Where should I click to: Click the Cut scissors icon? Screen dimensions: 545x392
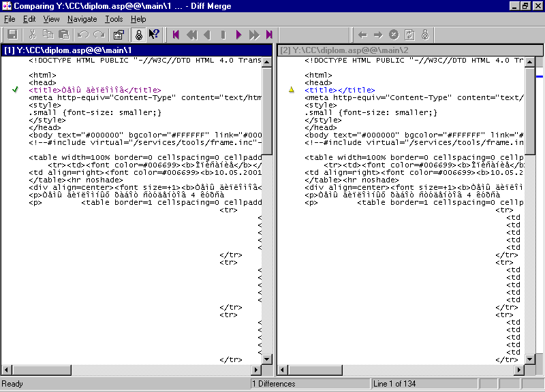point(32,35)
